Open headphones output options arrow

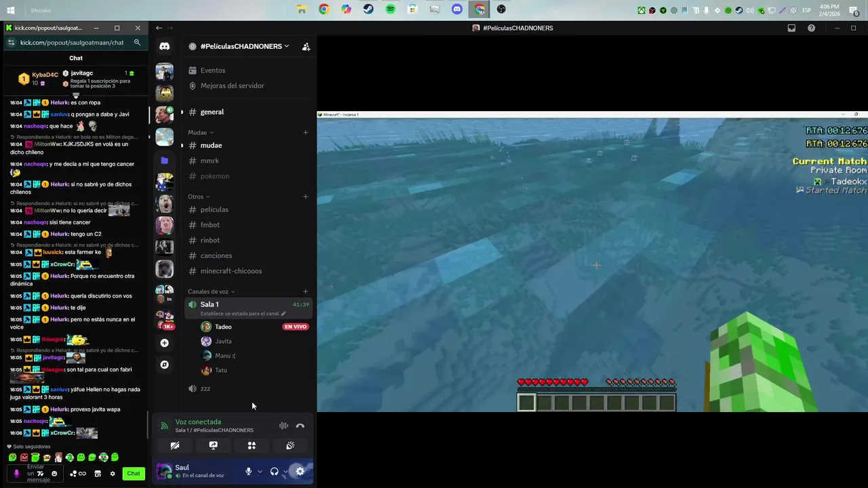tap(285, 472)
